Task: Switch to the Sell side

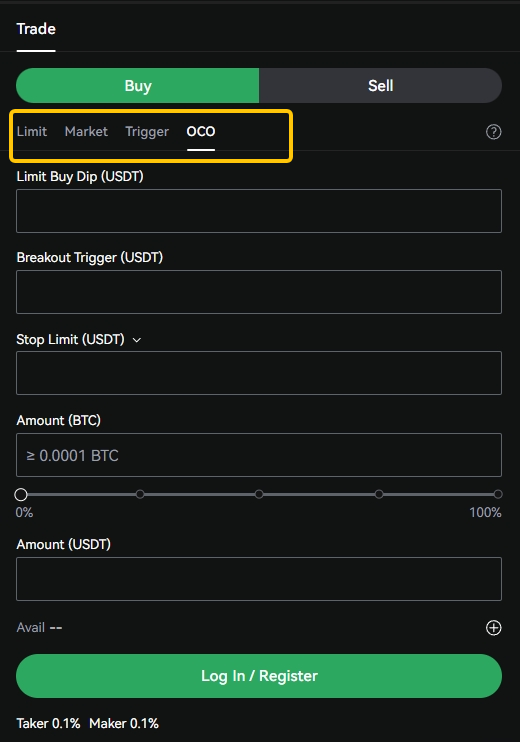Action: (x=380, y=86)
